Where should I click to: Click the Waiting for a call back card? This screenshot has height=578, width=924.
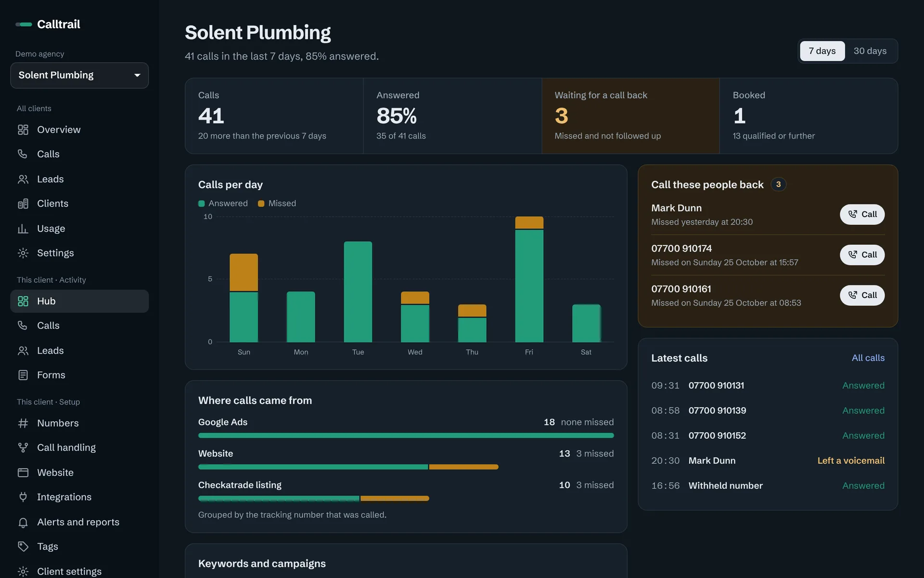coord(630,116)
